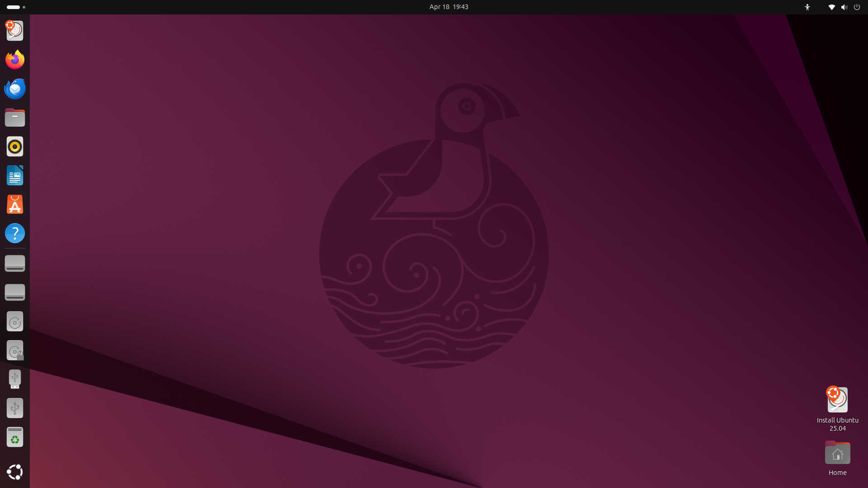Click the volume speaker icon
The image size is (868, 488).
(x=844, y=7)
